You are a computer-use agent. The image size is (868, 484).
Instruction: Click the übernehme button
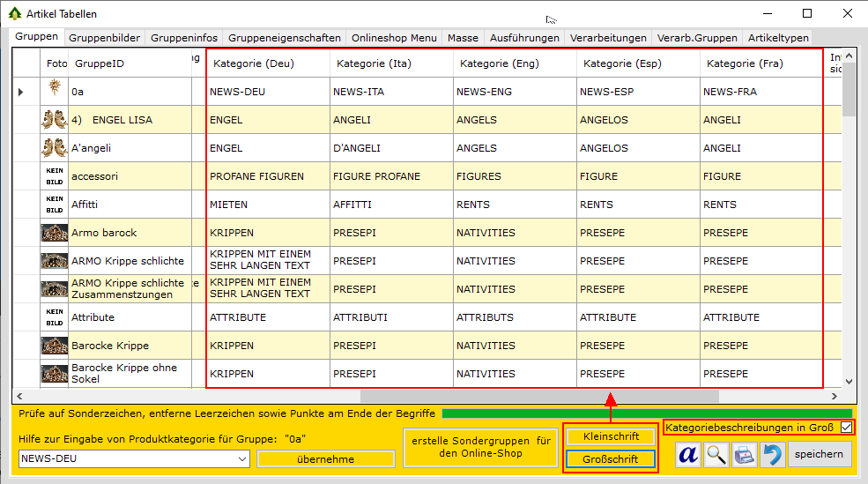325,459
